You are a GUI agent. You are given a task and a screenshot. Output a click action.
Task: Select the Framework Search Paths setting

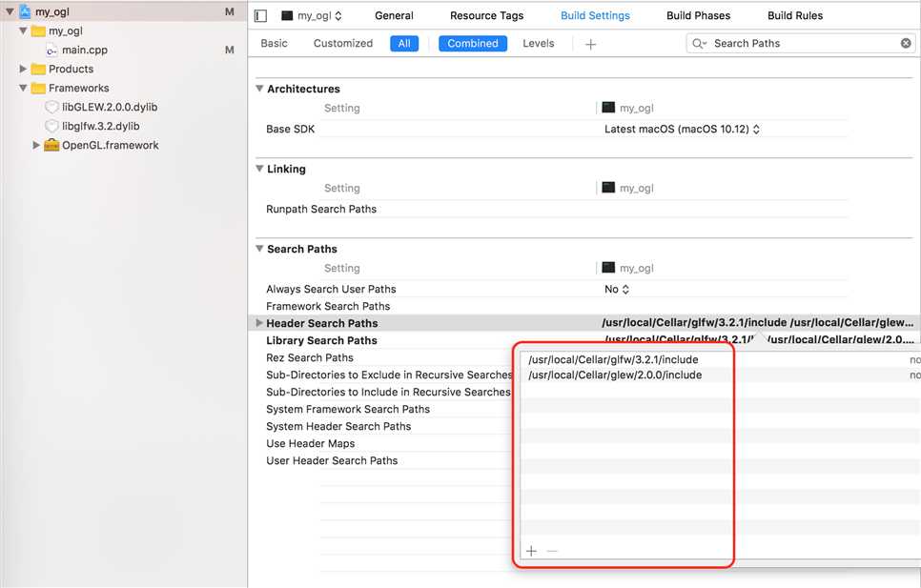[x=328, y=306]
